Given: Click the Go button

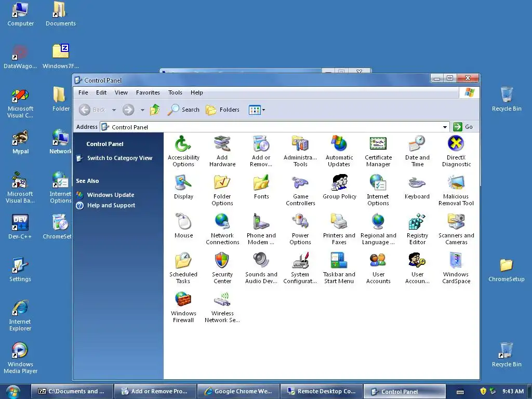Looking at the screenshot, I should tap(463, 127).
